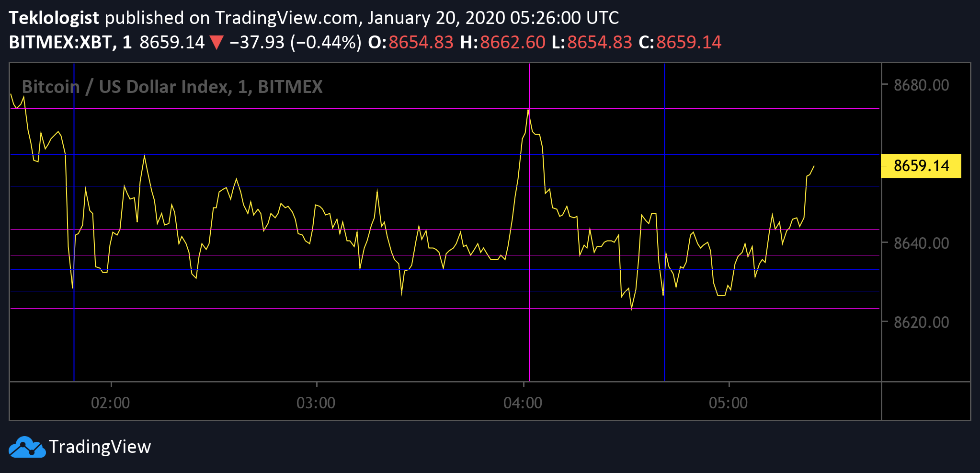Click the Teklologist author name
The width and height of the screenshot is (980, 473).
pyautogui.click(x=54, y=18)
